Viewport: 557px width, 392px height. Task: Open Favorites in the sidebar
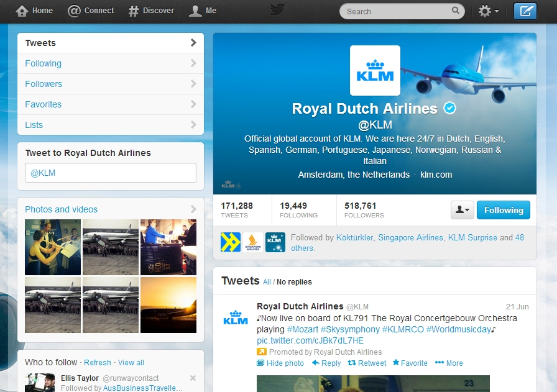click(111, 104)
